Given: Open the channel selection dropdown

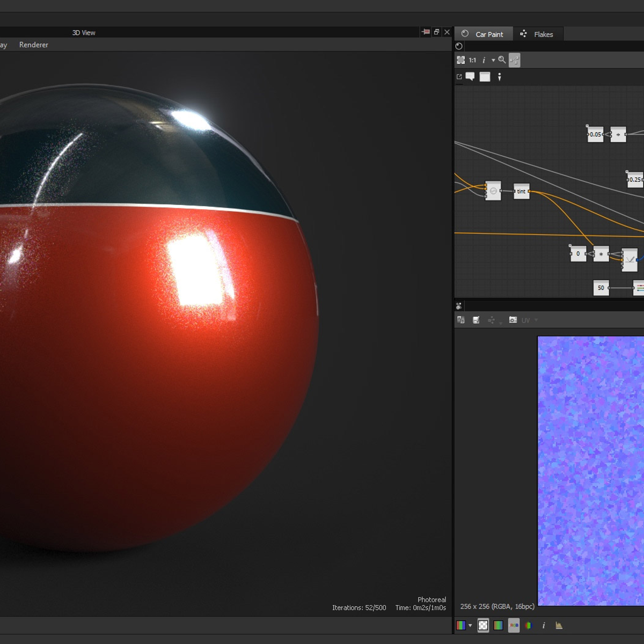Looking at the screenshot, I should tap(470, 625).
